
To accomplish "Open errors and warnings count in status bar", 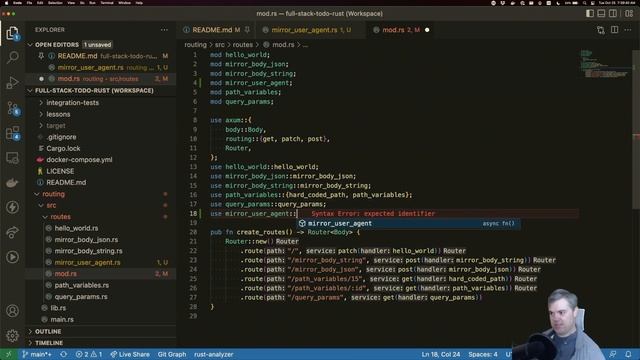I will click(89, 354).
